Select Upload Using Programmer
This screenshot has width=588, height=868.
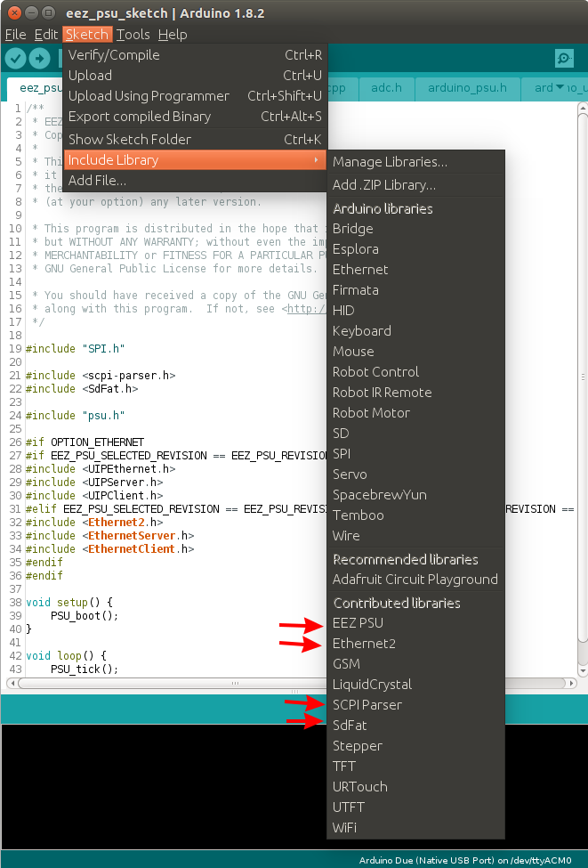click(196, 96)
